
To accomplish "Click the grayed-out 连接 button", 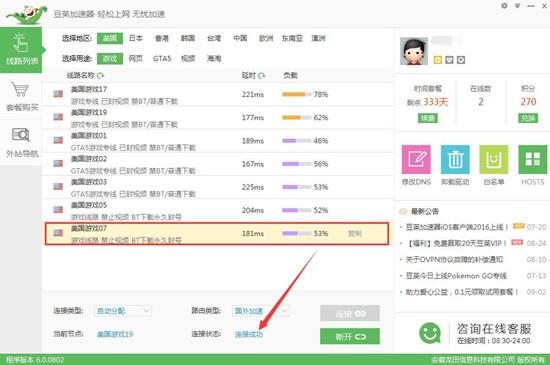I will 350,313.
